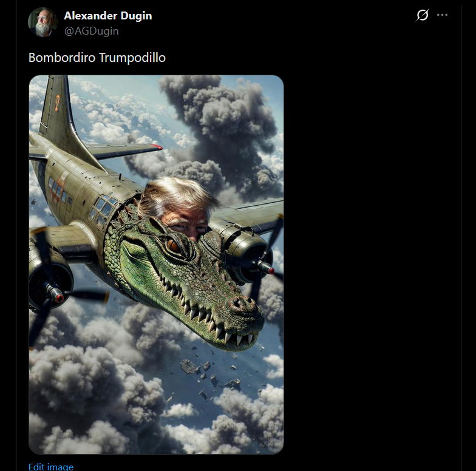The width and height of the screenshot is (476, 471).
Task: Click the Bombordiro Trumpodillo post text
Action: 97,57
